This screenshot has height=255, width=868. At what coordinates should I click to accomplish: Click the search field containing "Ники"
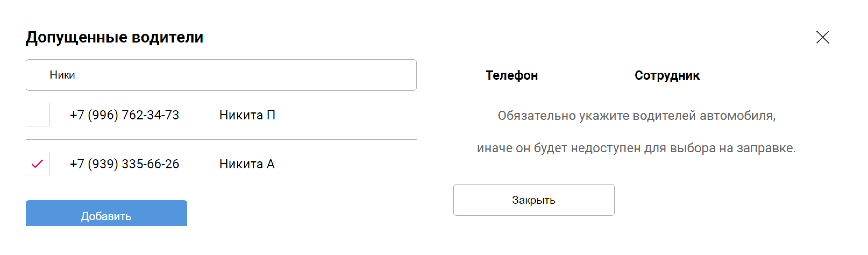(221, 75)
